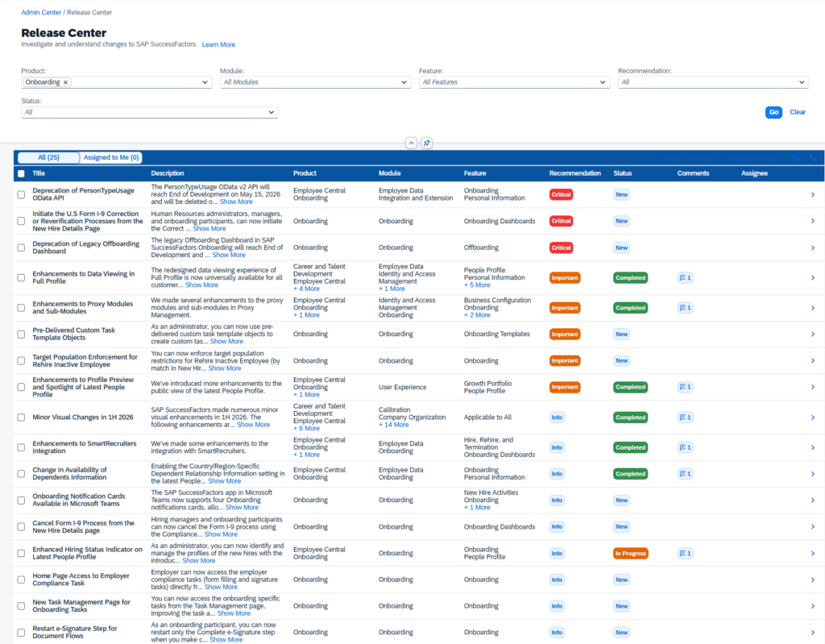The width and height of the screenshot is (825, 644).
Task: Click 'Enhancements to SmartRecruiters Integration' title
Action: point(84,447)
